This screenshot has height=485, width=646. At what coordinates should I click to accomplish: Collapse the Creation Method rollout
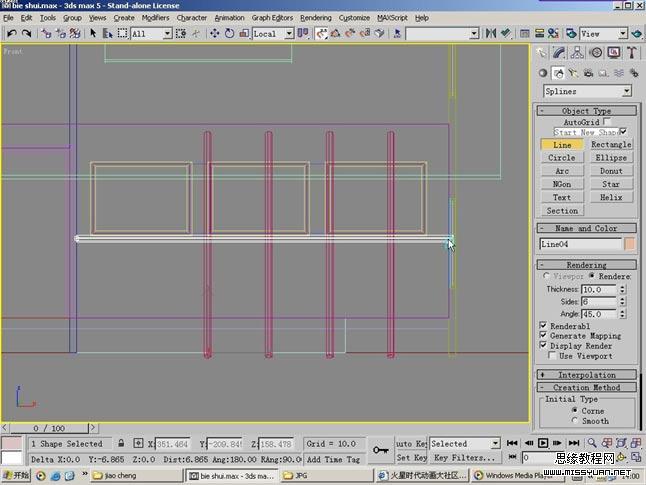click(x=587, y=387)
